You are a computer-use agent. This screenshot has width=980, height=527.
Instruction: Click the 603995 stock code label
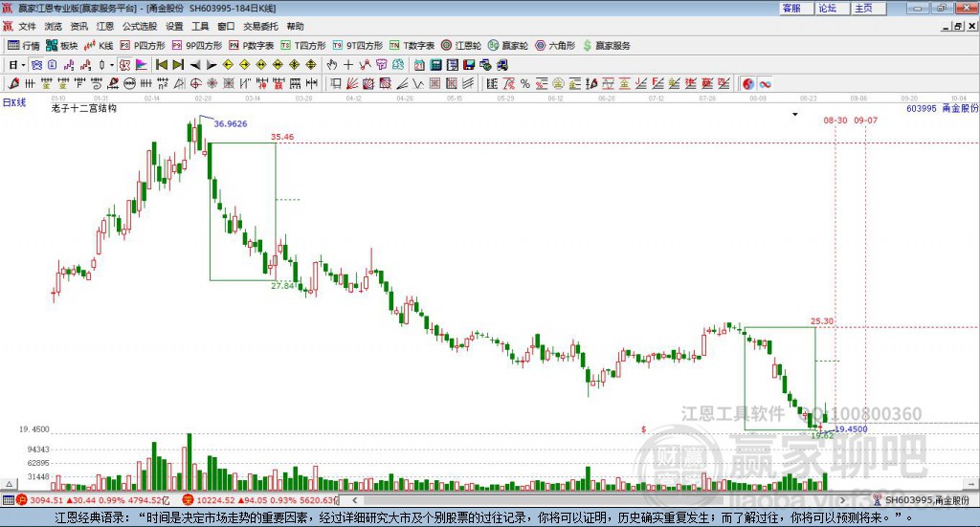pyautogui.click(x=922, y=109)
